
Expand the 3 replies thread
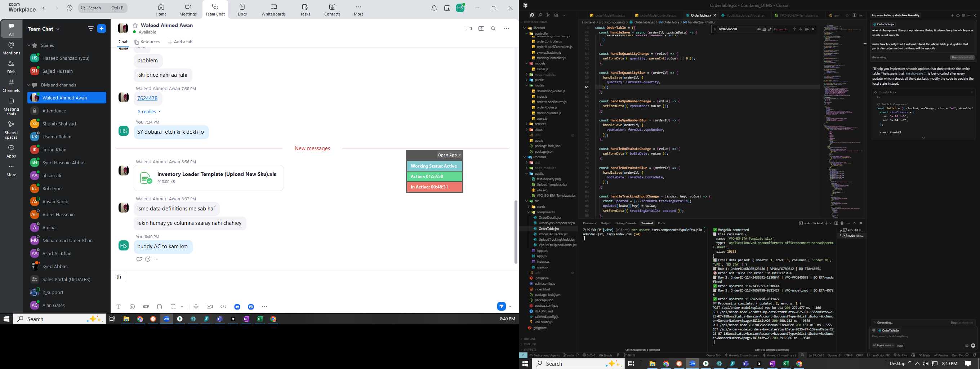pyautogui.click(x=149, y=111)
